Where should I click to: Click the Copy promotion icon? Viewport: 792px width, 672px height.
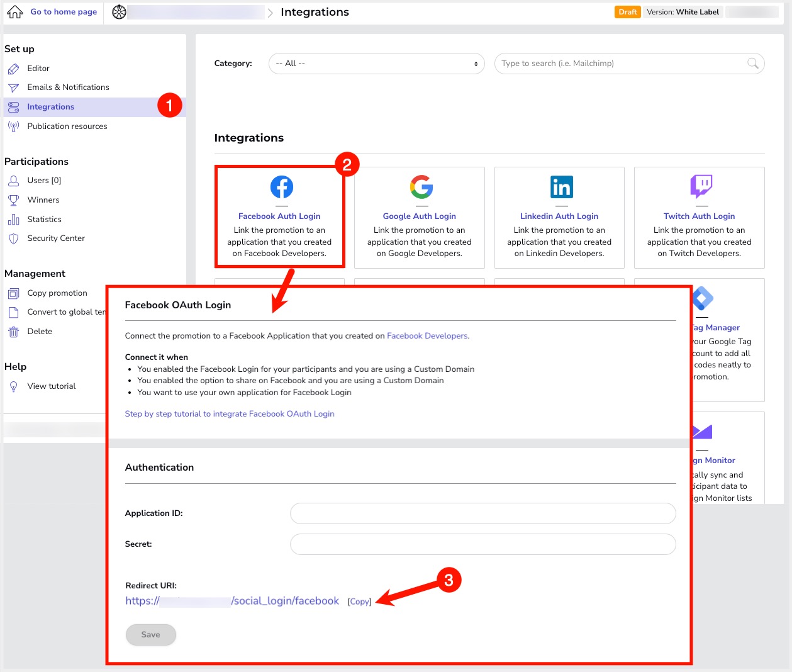click(x=13, y=293)
